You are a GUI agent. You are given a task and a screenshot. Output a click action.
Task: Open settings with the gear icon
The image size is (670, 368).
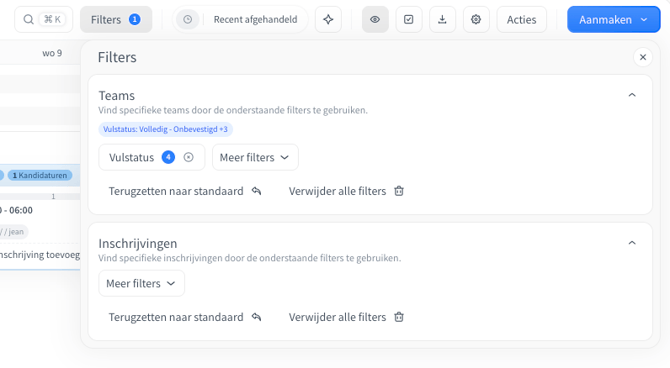point(476,19)
